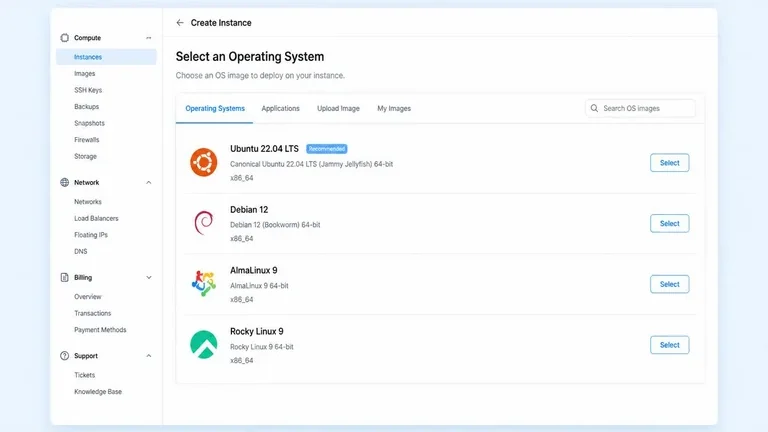768x432 pixels.
Task: Open Billing Overview
Action: point(88,297)
